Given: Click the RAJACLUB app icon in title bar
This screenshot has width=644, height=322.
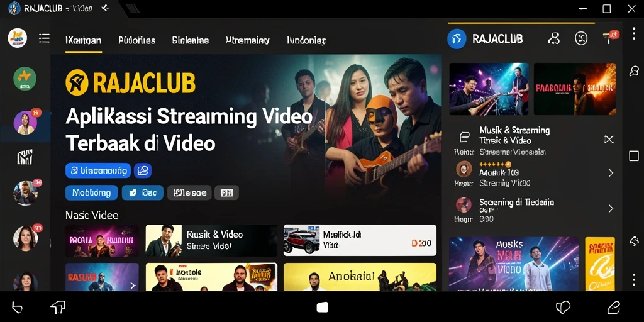Looking at the screenshot, I should [x=14, y=8].
